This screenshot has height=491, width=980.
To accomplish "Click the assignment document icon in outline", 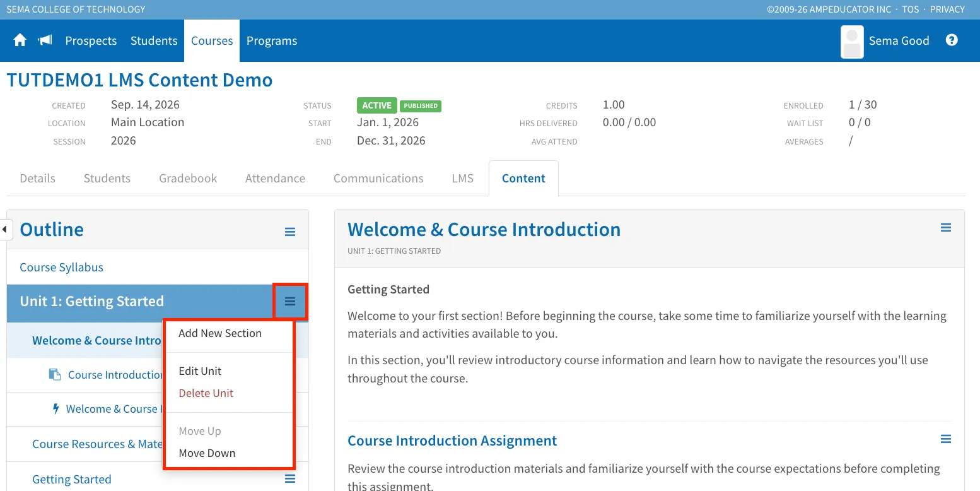I will [x=55, y=375].
